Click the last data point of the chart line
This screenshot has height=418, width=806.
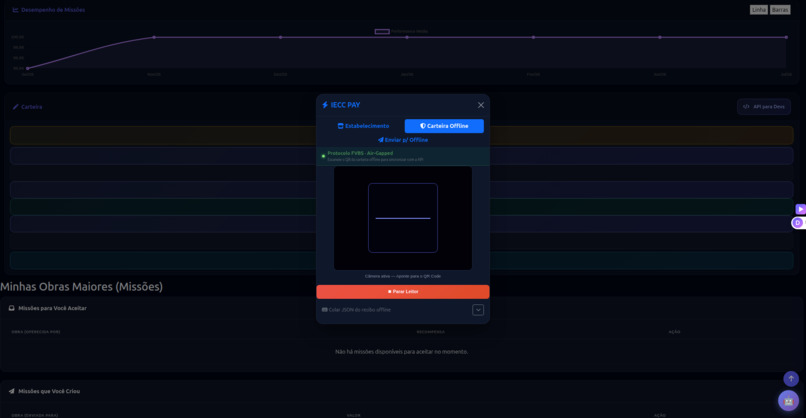coord(786,37)
